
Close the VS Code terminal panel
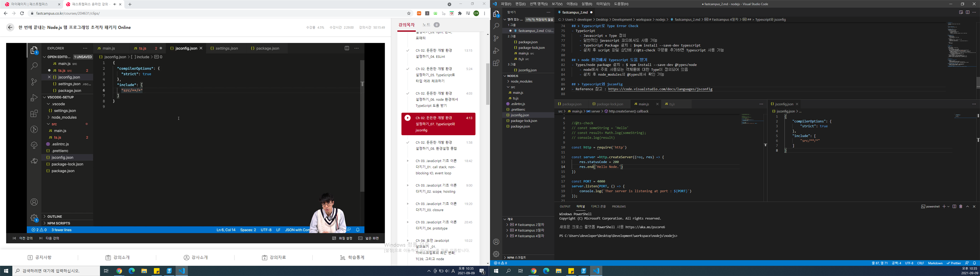click(974, 207)
